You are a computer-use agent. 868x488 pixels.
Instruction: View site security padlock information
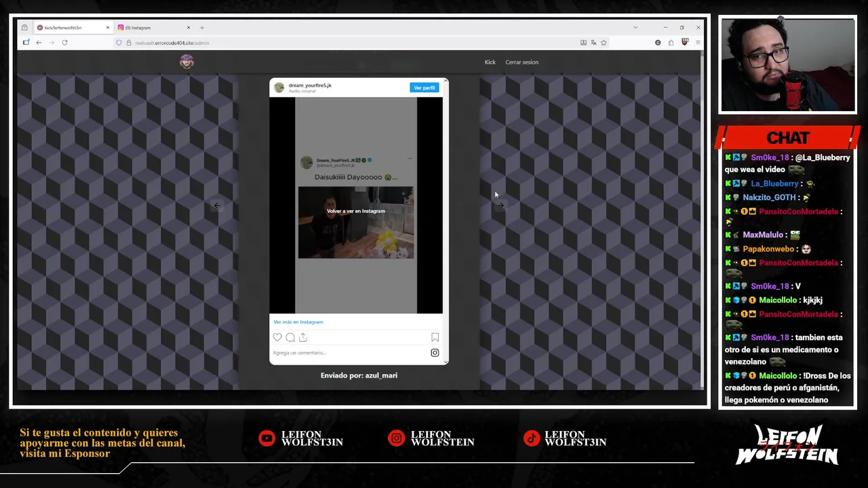pyautogui.click(x=128, y=43)
